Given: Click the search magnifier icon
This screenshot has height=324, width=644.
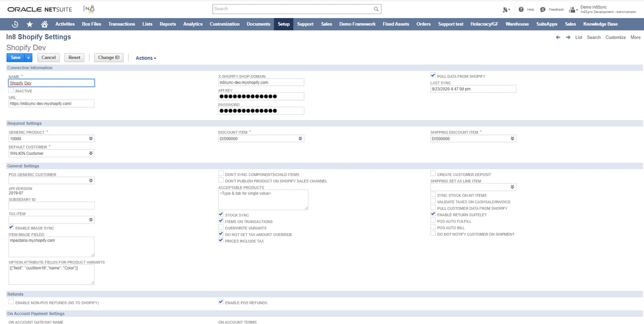Looking at the screenshot, I should (x=376, y=9).
